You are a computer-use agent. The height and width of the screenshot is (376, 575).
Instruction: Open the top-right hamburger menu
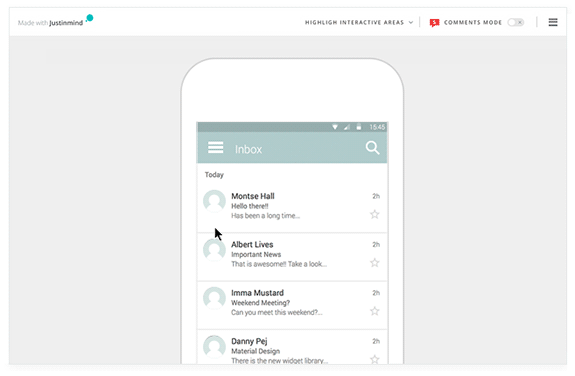(553, 22)
